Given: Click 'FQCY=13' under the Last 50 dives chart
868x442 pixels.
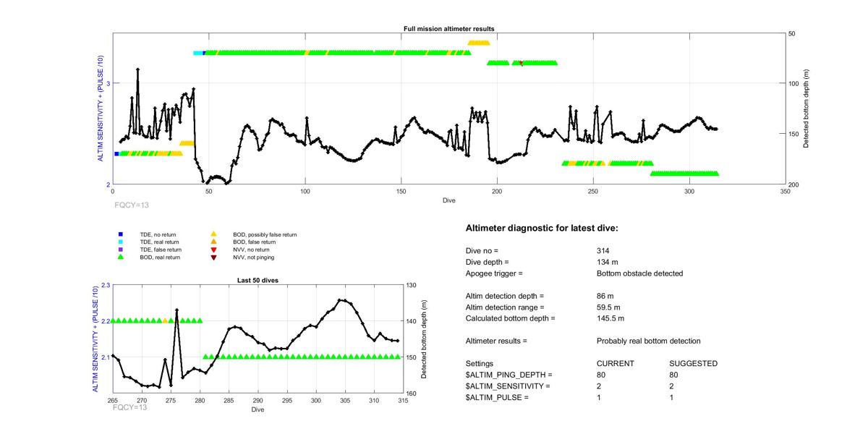Looking at the screenshot, I should coord(130,407).
